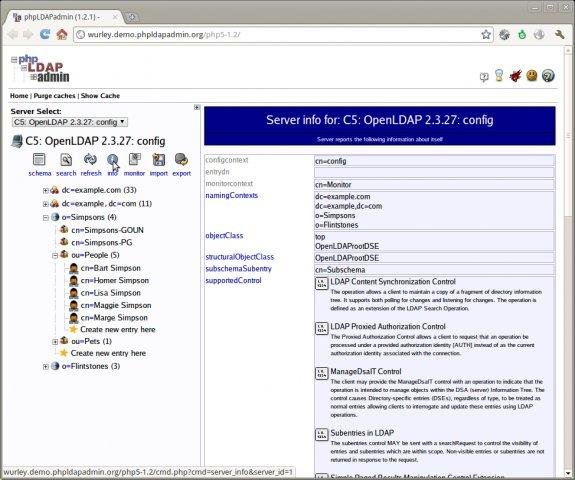Open the cn=Homer Simpson entry

click(115, 281)
